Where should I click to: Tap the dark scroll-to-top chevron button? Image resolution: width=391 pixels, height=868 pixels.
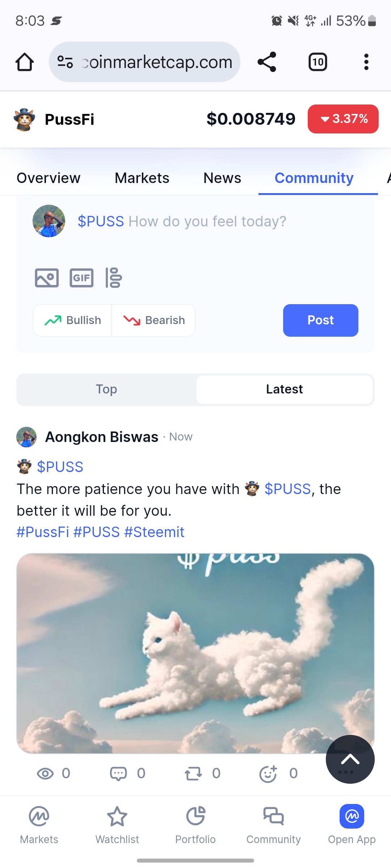click(350, 759)
